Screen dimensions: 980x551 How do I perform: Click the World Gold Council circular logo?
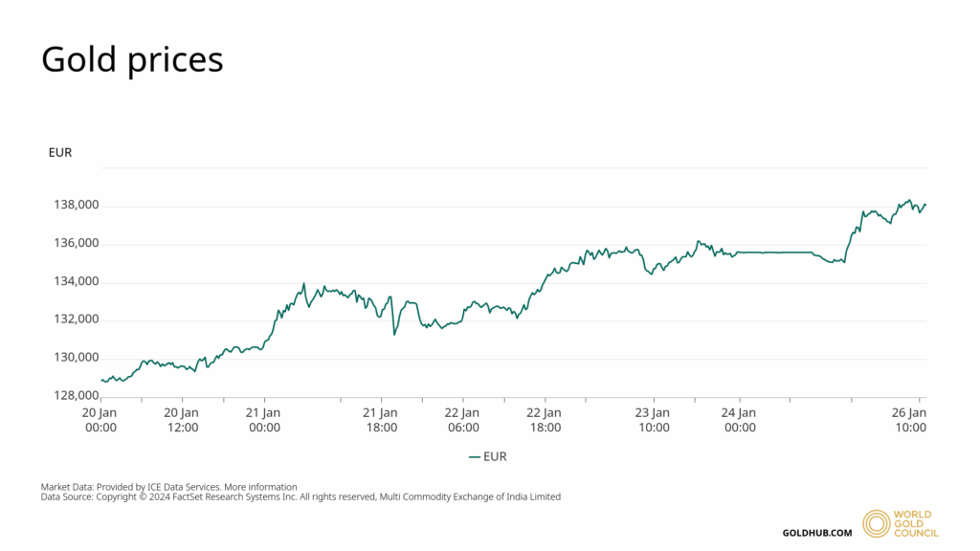click(876, 523)
